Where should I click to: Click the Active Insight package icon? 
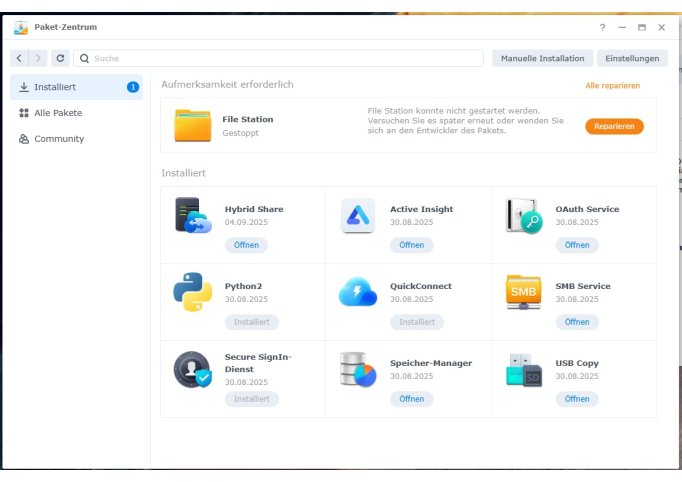pyautogui.click(x=358, y=215)
